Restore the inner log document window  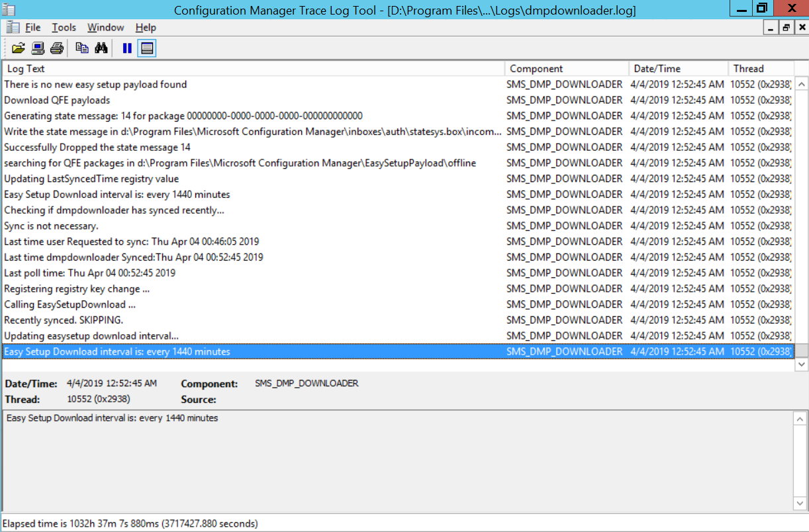786,28
